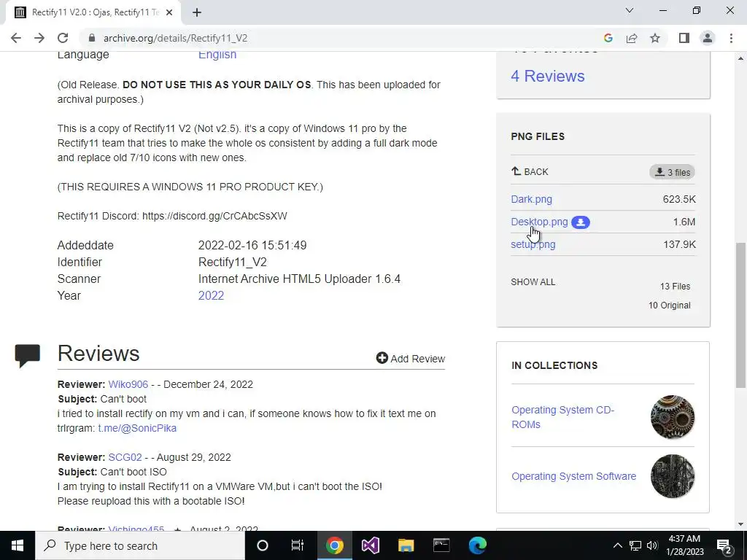Click the Operating System Software thumbnail
The height and width of the screenshot is (560, 747).
pos(672,476)
